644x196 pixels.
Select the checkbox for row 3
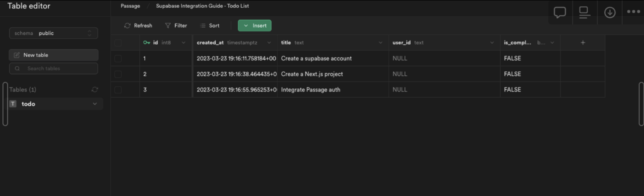click(x=118, y=90)
